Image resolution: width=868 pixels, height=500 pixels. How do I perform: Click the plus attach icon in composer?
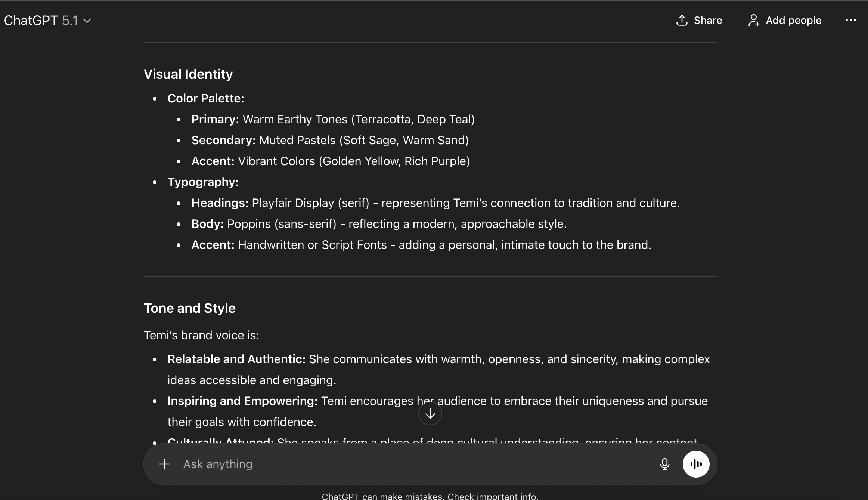pos(164,464)
